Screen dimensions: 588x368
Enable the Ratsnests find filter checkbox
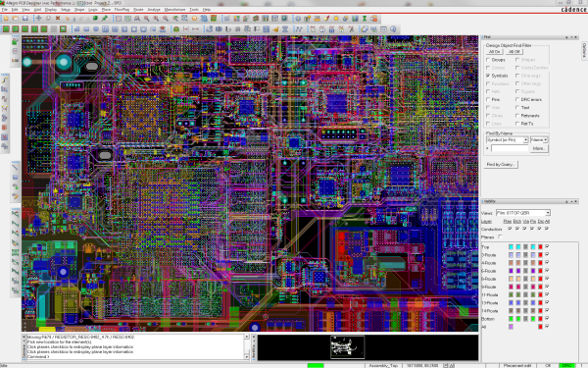coord(517,116)
